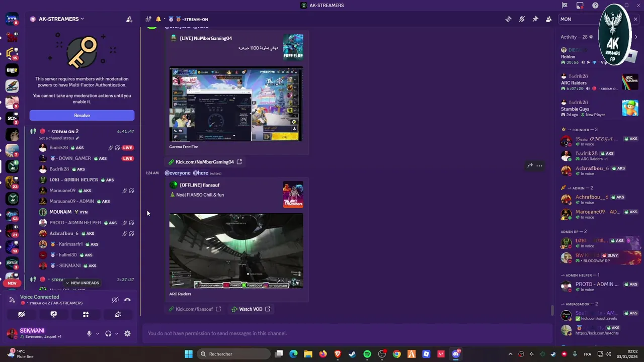This screenshot has height=362, width=644.
Task: Open the inbox flag icon in title bar
Action: point(565,6)
